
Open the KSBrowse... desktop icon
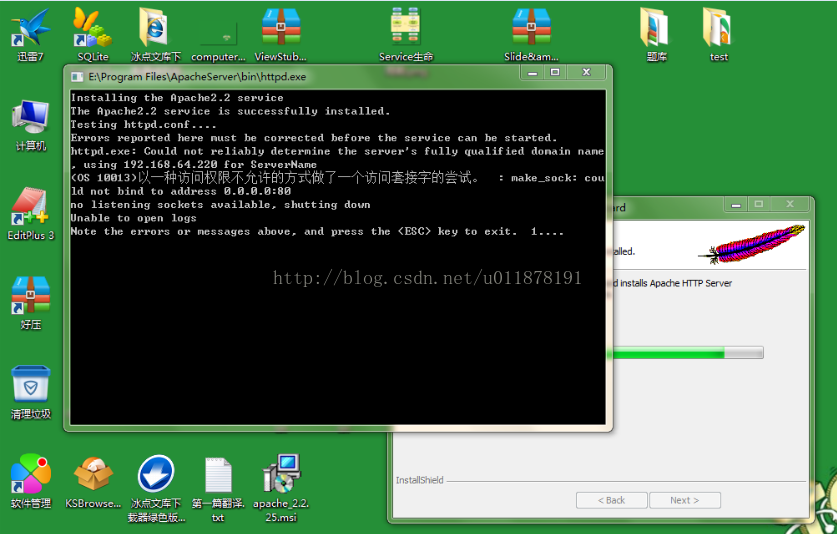93,481
